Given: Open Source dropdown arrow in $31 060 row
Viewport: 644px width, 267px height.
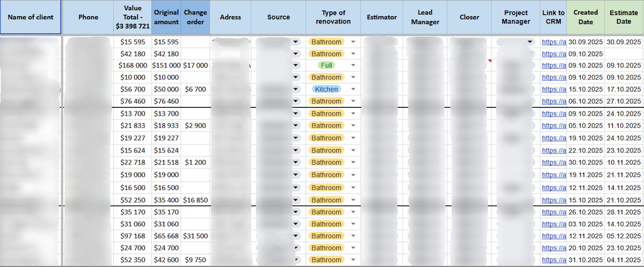Looking at the screenshot, I should [296, 225].
